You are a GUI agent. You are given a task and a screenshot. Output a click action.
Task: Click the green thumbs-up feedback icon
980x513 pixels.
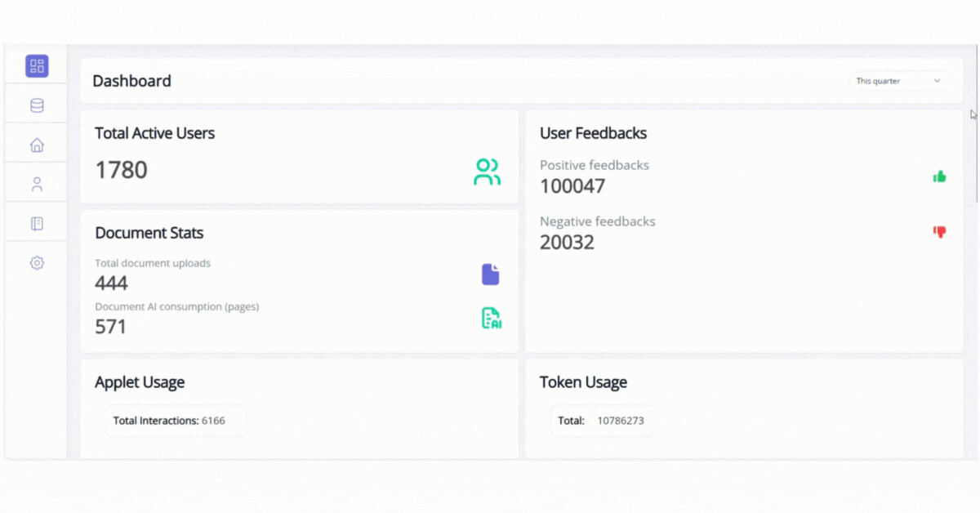click(939, 176)
